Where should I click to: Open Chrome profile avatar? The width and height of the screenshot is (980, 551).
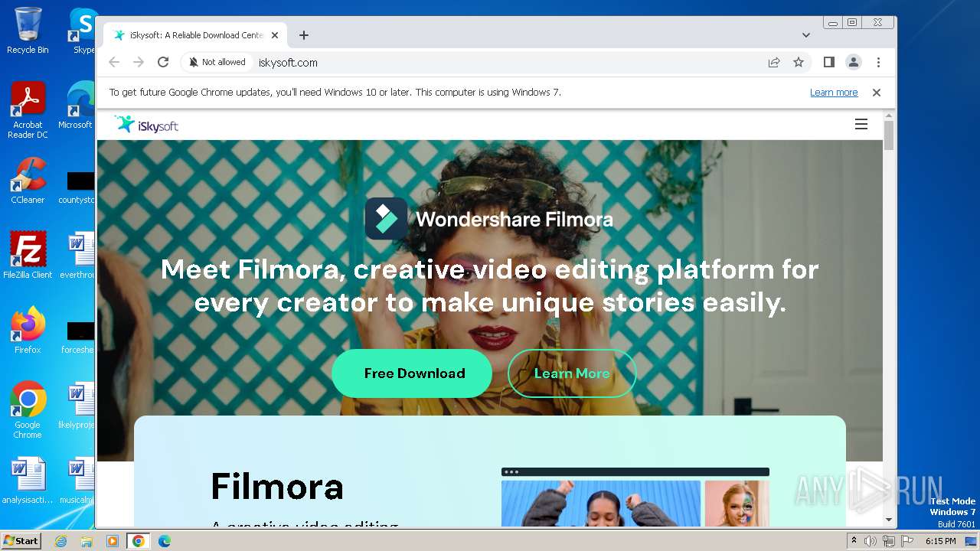pos(853,62)
